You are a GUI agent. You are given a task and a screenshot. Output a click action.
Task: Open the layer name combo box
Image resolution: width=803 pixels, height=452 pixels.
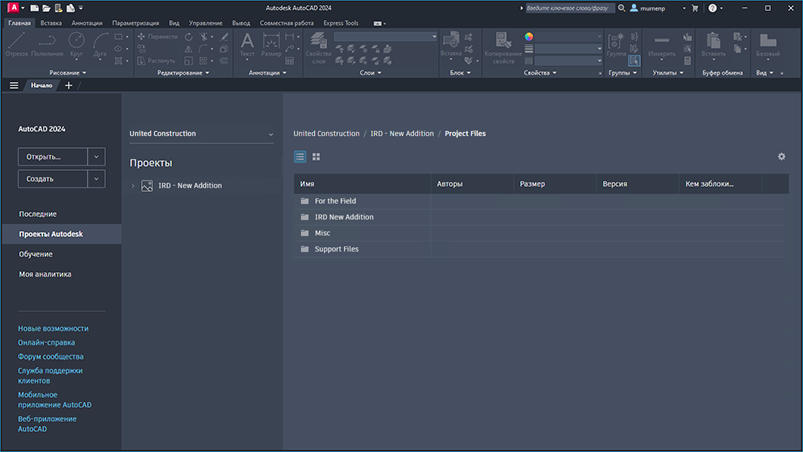tap(386, 37)
